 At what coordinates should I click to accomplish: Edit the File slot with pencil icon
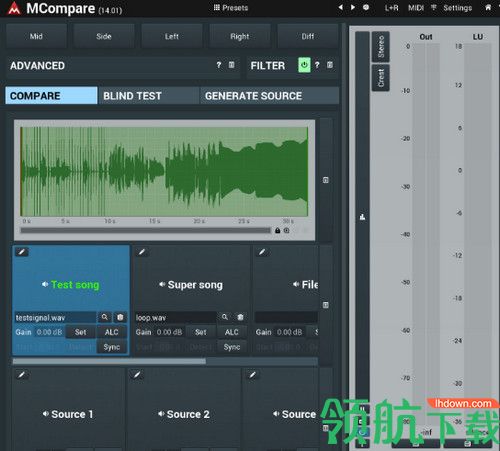(262, 252)
